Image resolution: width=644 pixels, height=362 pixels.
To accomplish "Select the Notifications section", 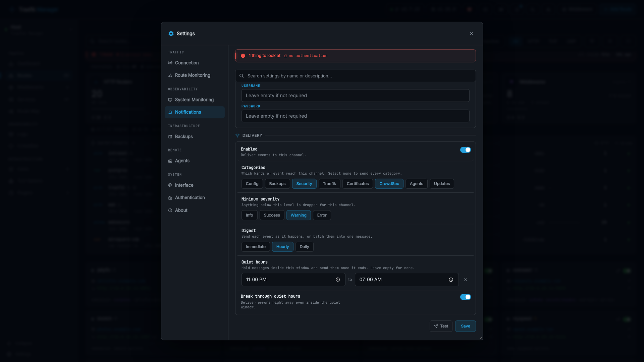I will pos(195,112).
